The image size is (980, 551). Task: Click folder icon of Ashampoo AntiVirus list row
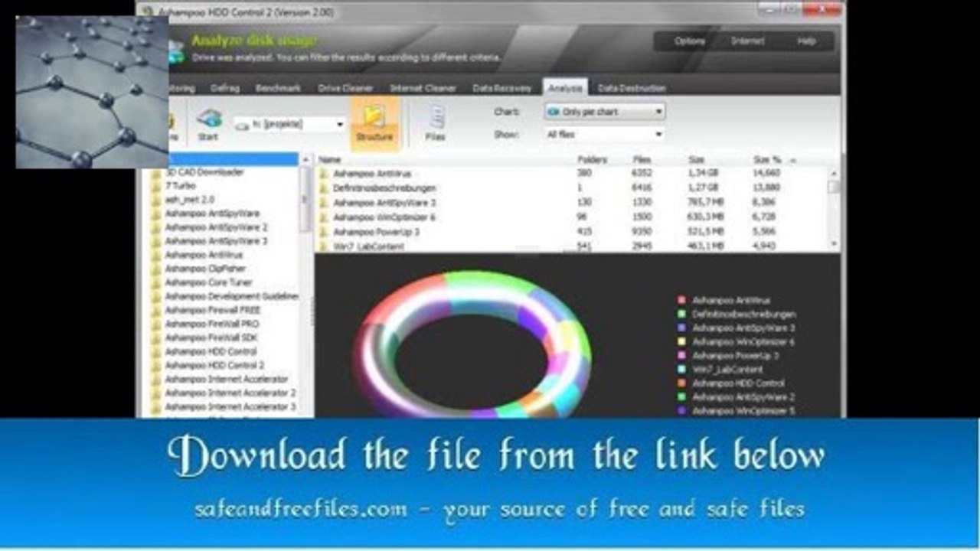(324, 174)
